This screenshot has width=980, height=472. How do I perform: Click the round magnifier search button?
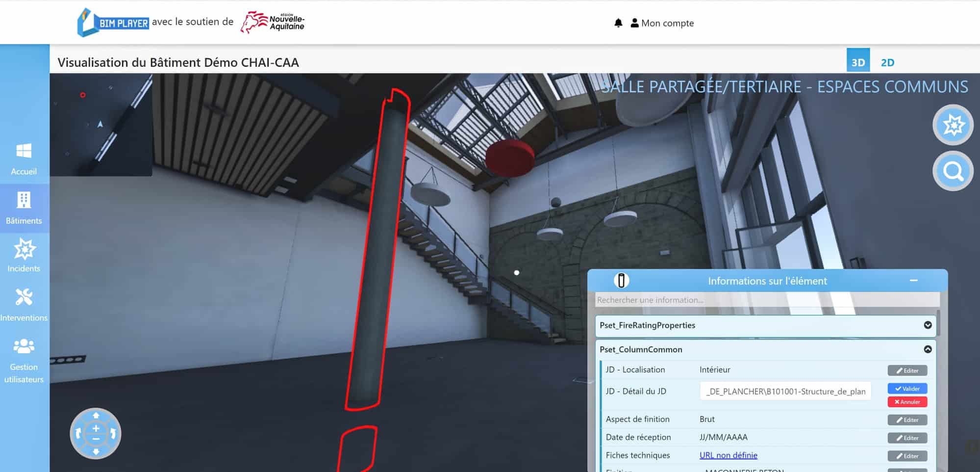(x=953, y=171)
